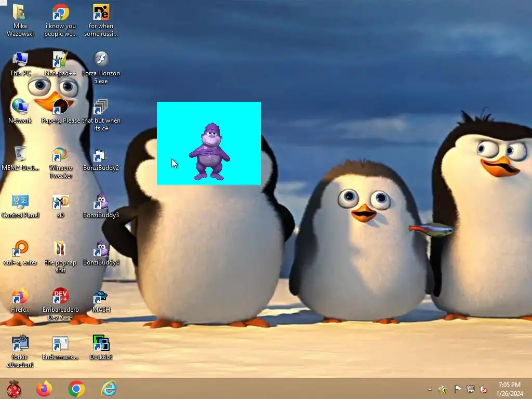Select the 'for when some russi...' desktop icon
Viewport: 532px width, 399px height.
tap(101, 20)
